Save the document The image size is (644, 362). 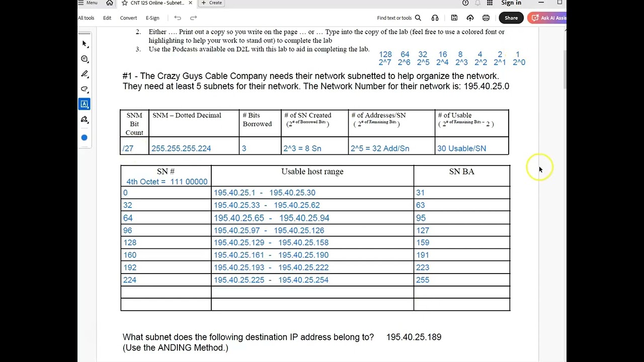pos(454,18)
